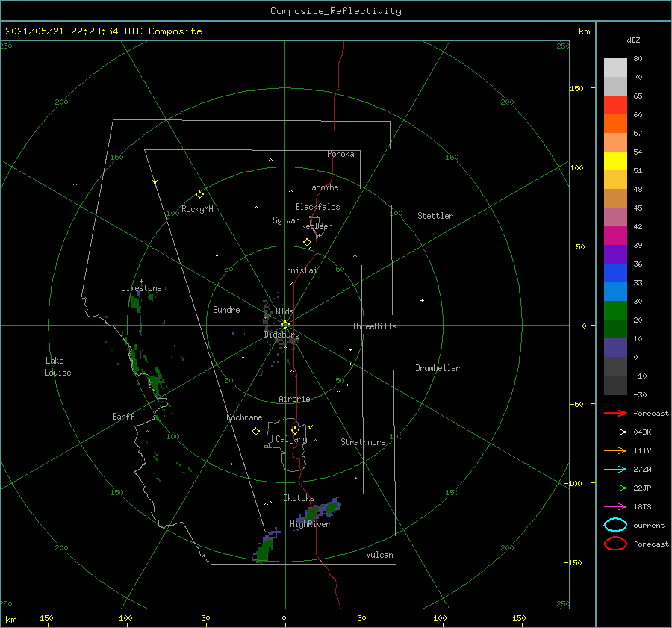Click the current label beside cyan ellipse
Viewport: 672px width, 628px height.
(649, 525)
